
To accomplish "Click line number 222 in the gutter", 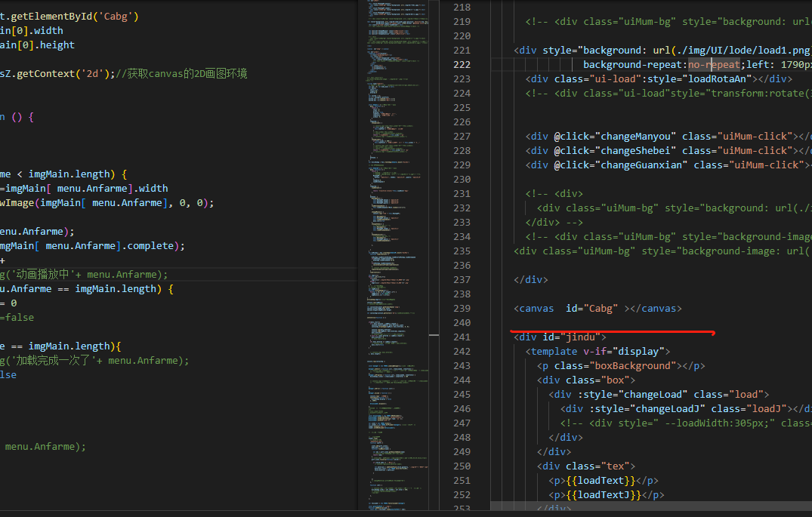I will pos(462,65).
